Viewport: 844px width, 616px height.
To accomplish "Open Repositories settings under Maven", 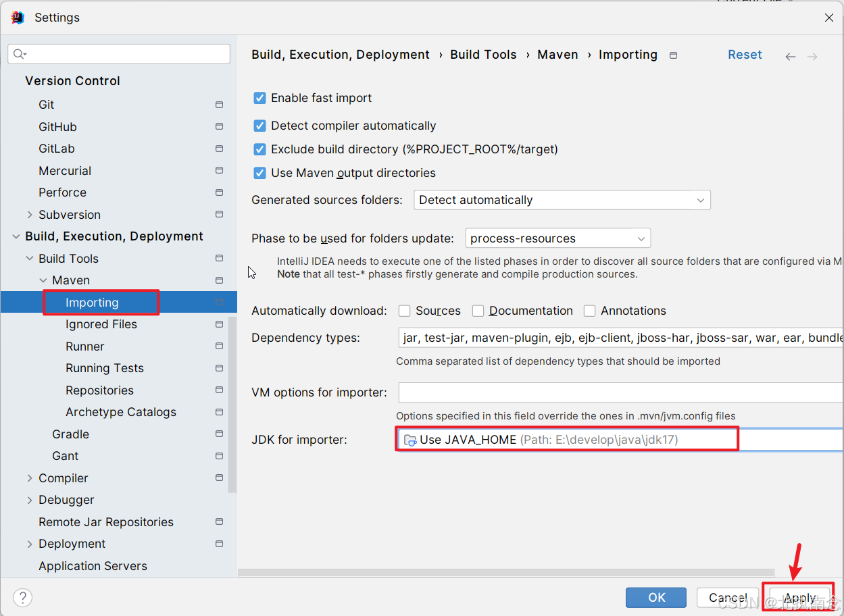I will (99, 390).
